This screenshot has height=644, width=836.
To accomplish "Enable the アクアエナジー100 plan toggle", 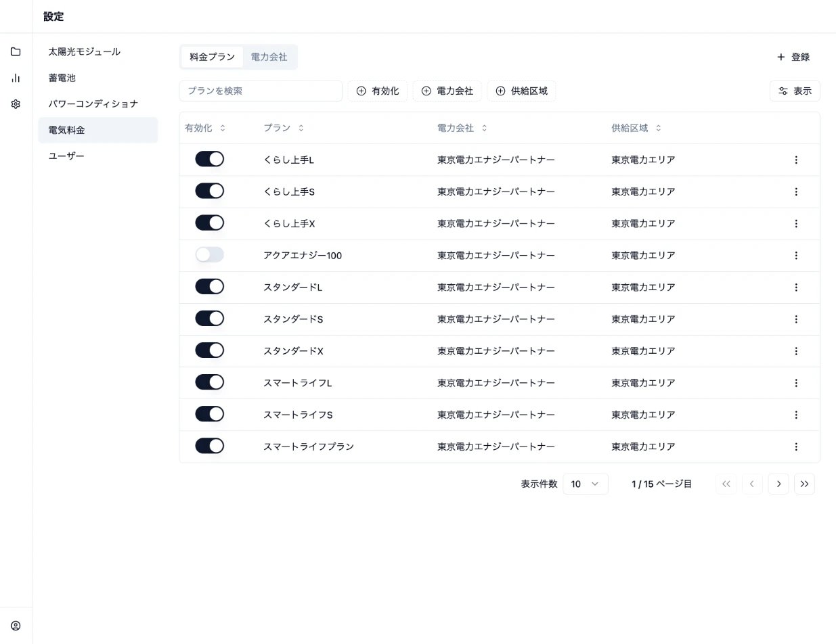I will pos(209,254).
